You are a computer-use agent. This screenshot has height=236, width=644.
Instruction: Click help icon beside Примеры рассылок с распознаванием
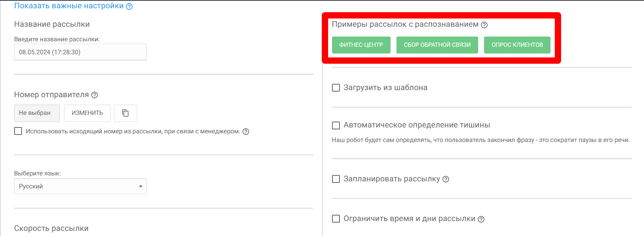(484, 25)
